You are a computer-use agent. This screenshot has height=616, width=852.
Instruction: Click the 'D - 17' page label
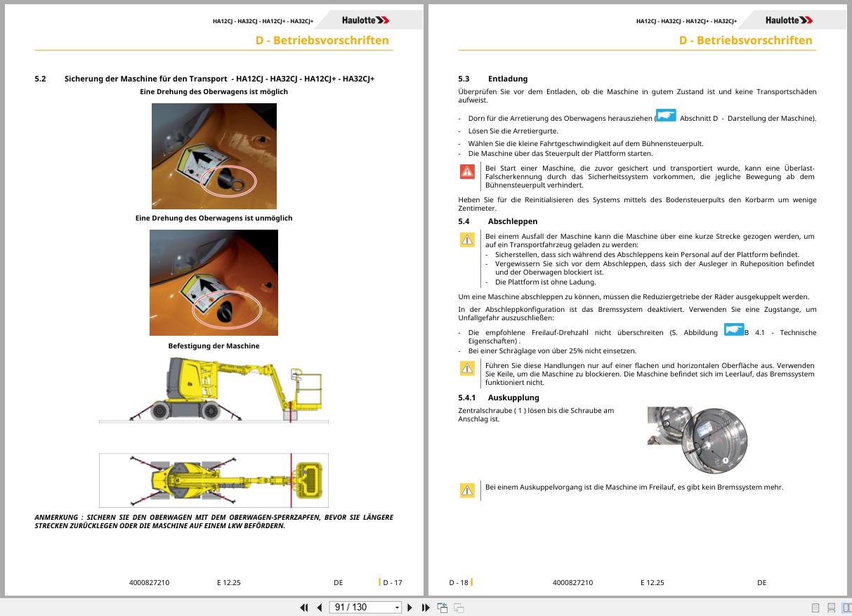pyautogui.click(x=392, y=582)
